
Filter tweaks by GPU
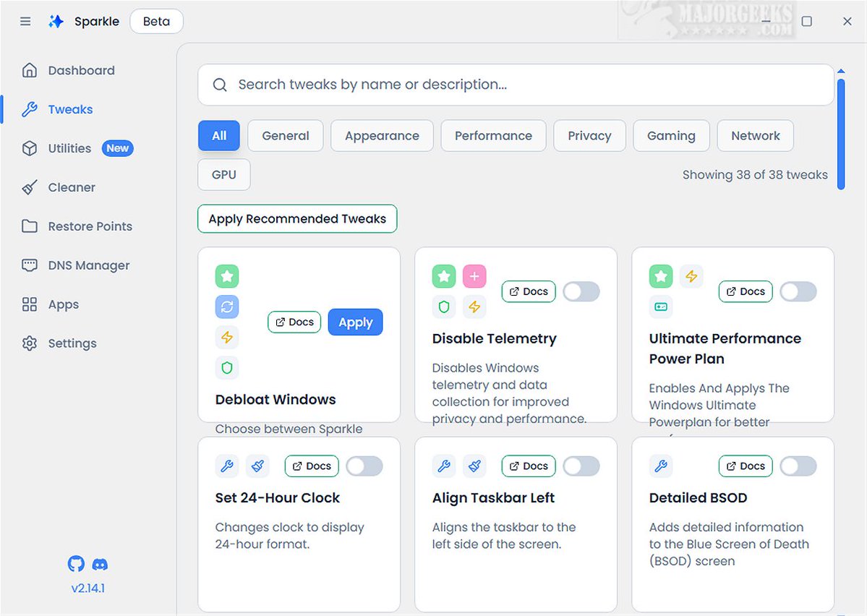click(224, 175)
